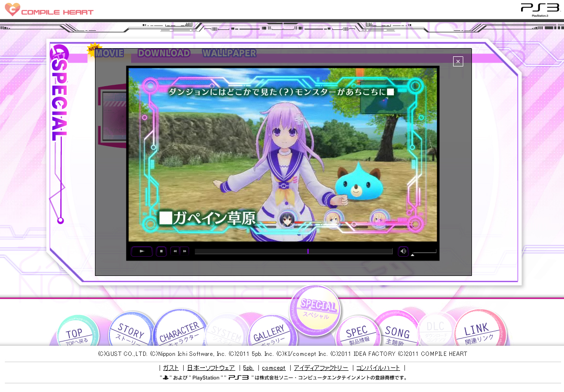Viewport: 564px width, 392px height.
Task: Close the video popup with X
Action: click(x=458, y=62)
